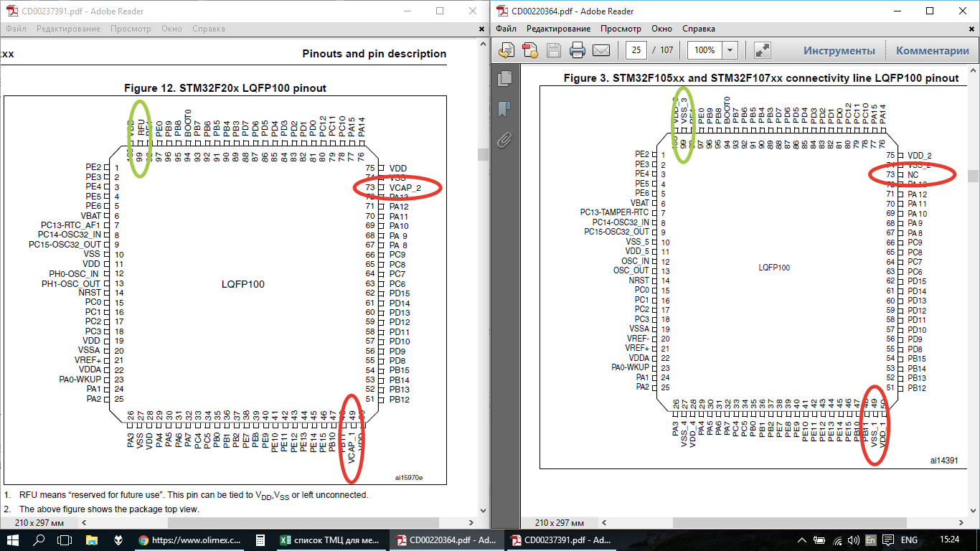980x551 pixels.
Task: Click diagram code ai15970e
Action: (x=409, y=477)
